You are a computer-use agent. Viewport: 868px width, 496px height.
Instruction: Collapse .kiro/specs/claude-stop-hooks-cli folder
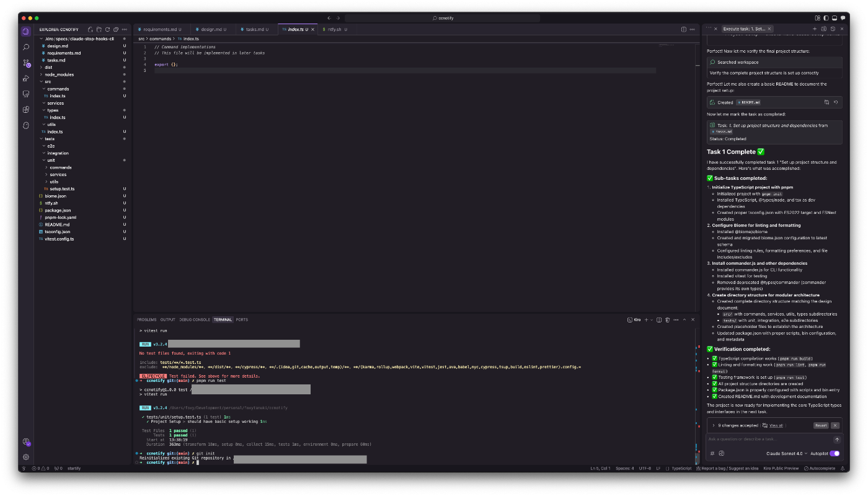click(x=82, y=38)
